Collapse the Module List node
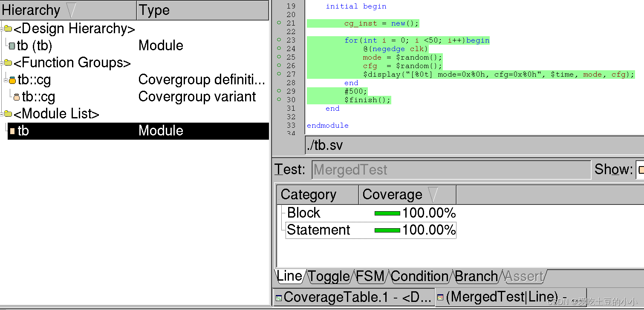This screenshot has width=644, height=310. (x=2, y=114)
